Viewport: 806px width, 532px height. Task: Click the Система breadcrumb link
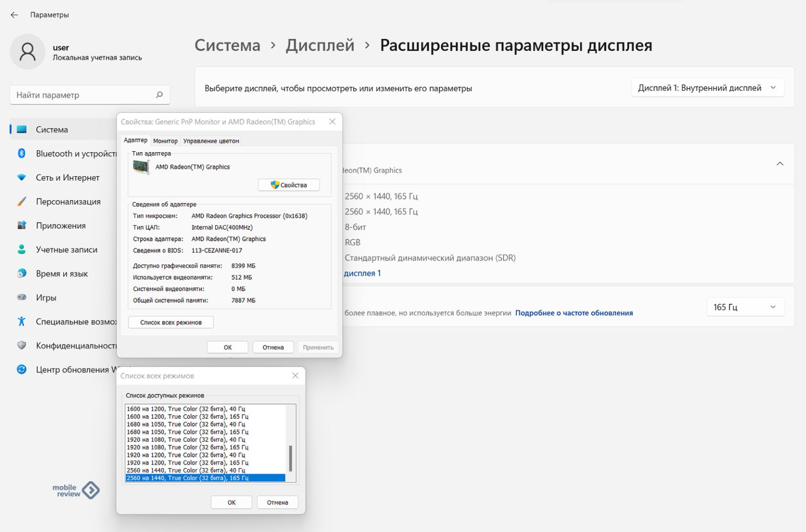coord(227,45)
